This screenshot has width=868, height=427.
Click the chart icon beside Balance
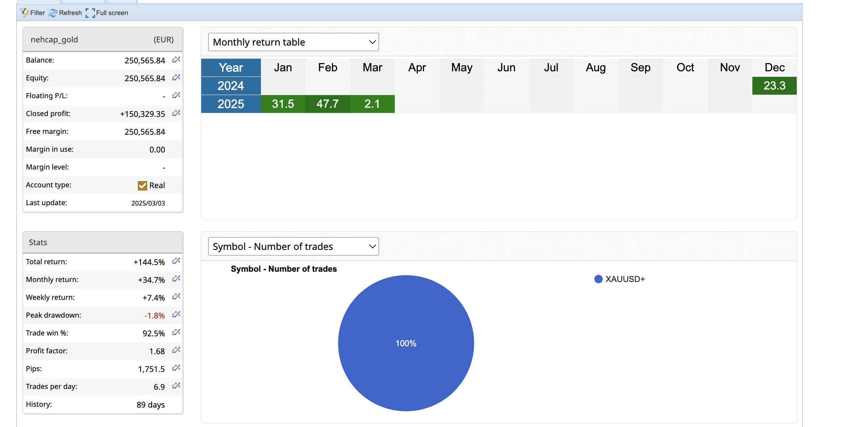point(176,60)
